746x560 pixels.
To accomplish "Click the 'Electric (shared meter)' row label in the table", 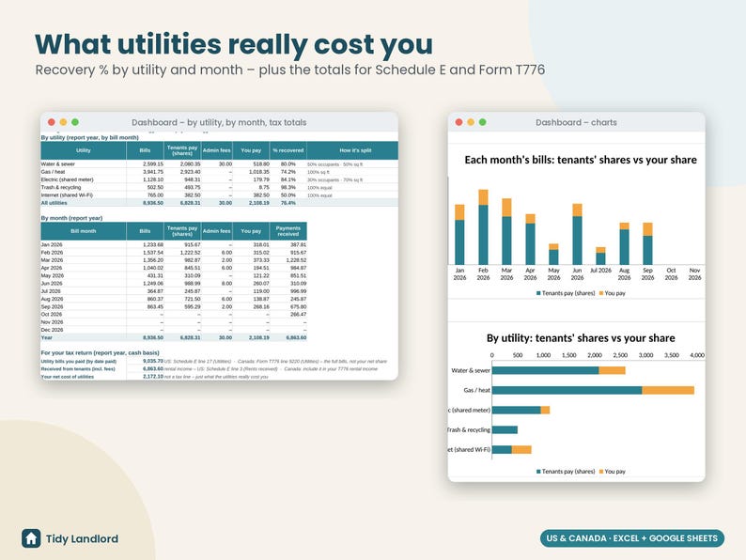I will (x=67, y=179).
